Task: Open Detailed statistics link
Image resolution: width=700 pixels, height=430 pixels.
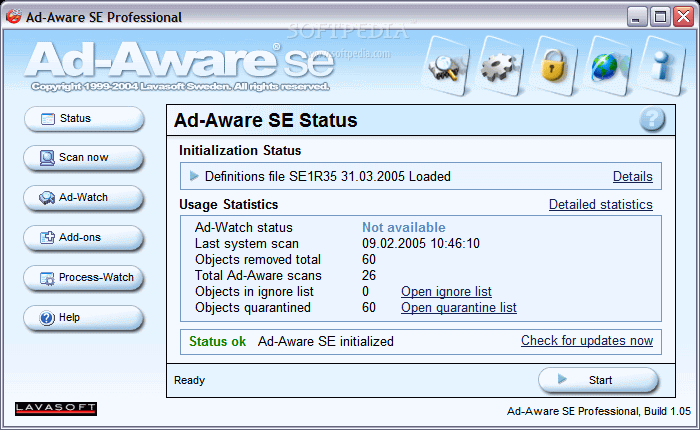Action: 600,205
